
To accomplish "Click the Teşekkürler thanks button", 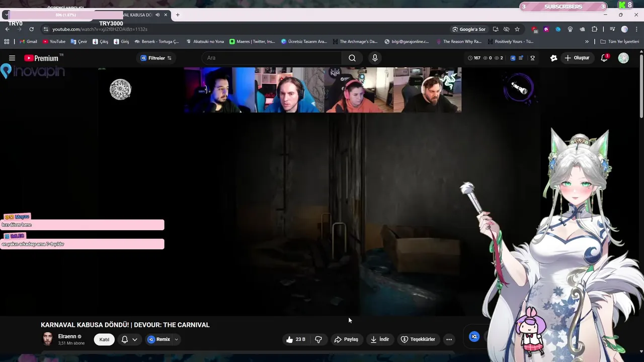I will coord(418,339).
